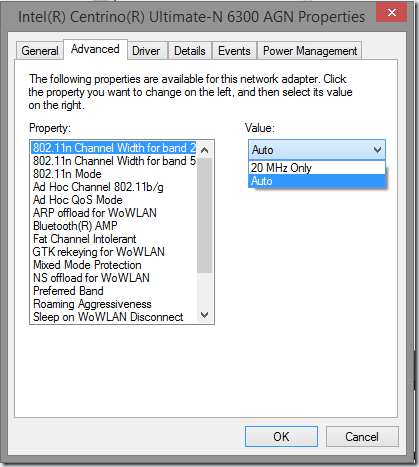The width and height of the screenshot is (419, 467).
Task: Select Roaming Aggressiveness property
Action: [x=114, y=304]
